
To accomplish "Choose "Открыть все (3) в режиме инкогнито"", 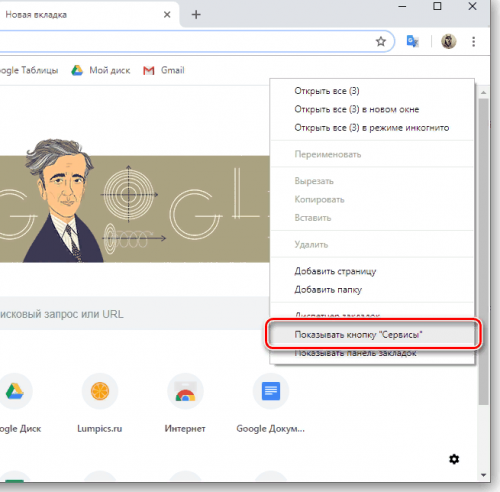I will click(x=372, y=128).
